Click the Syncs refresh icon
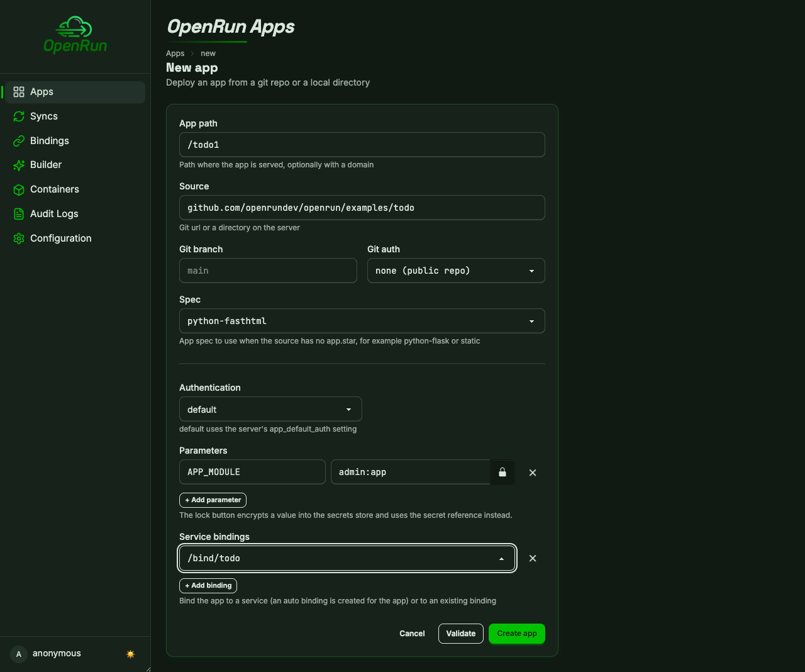The height and width of the screenshot is (672, 805). coord(19,116)
